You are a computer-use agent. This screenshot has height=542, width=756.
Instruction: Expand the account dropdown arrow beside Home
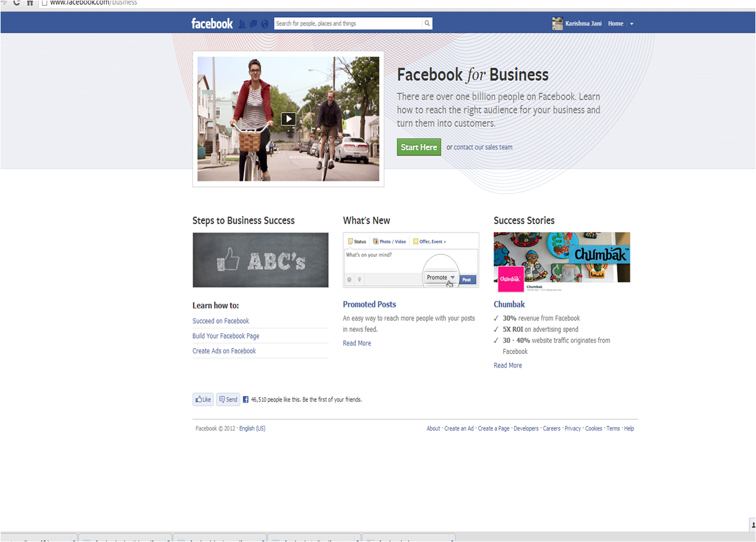(632, 24)
